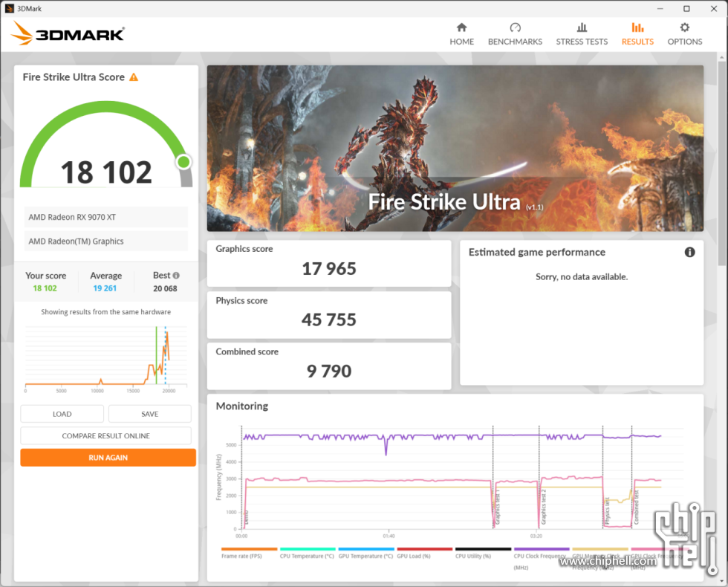Image resolution: width=728 pixels, height=587 pixels.
Task: Click the green score gauge knob
Action: click(183, 162)
